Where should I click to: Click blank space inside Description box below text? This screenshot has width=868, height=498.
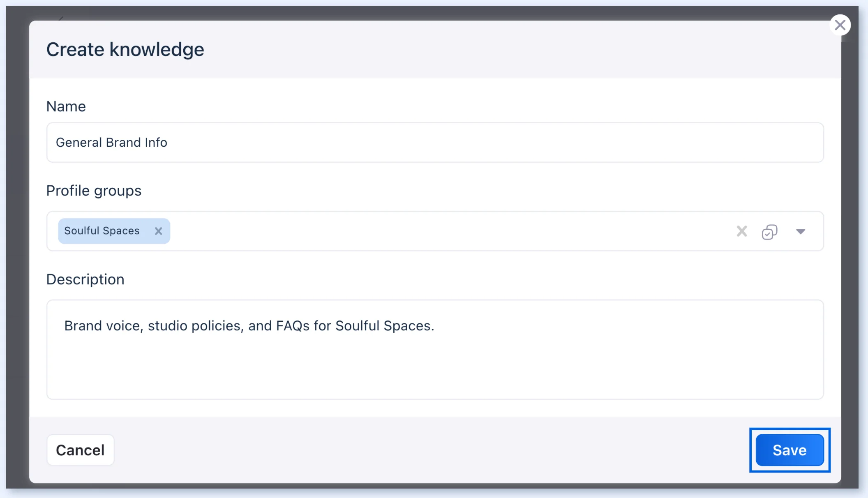coord(435,370)
